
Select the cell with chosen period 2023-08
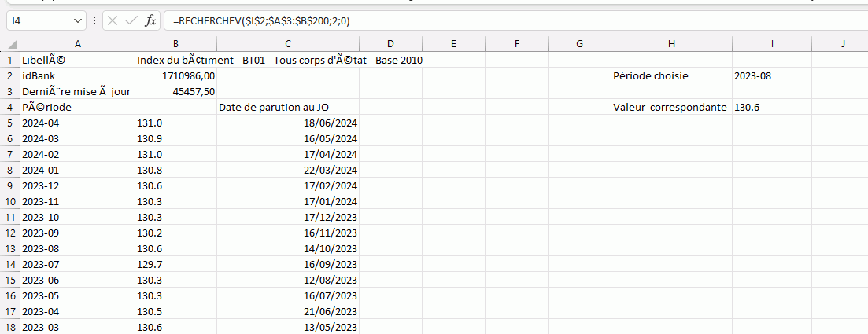pos(771,75)
